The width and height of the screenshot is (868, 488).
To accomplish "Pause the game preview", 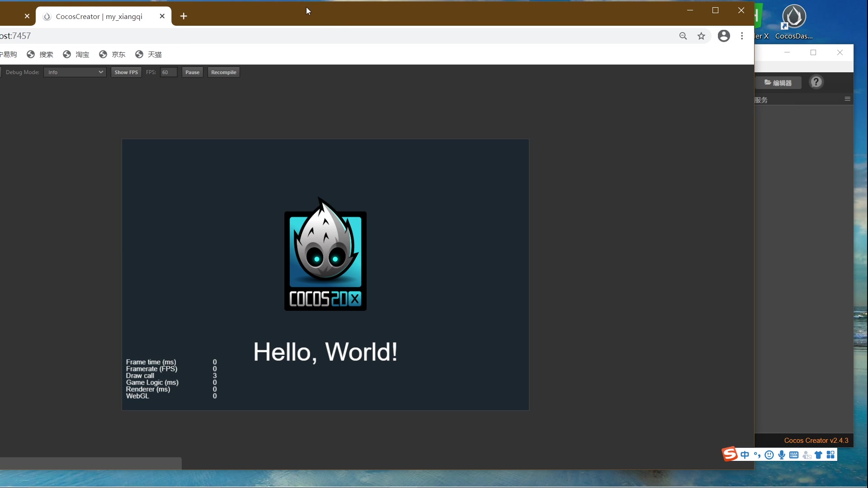I will pos(192,72).
